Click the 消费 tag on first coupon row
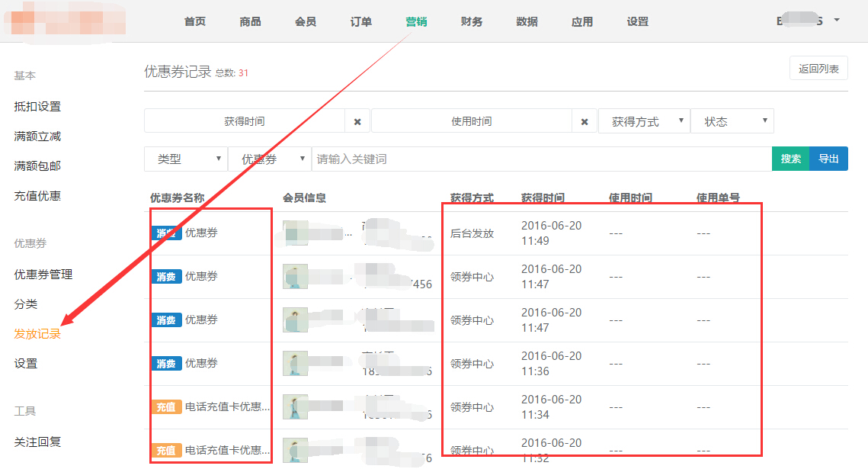This screenshot has width=868, height=469. point(166,233)
